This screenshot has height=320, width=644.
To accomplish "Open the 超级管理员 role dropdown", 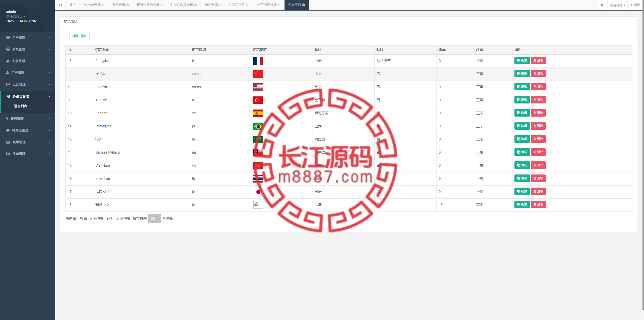I will (x=16, y=16).
